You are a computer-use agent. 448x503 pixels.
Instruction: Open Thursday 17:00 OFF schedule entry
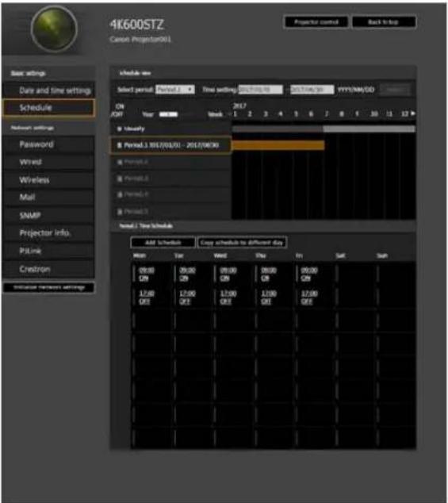coord(269,298)
